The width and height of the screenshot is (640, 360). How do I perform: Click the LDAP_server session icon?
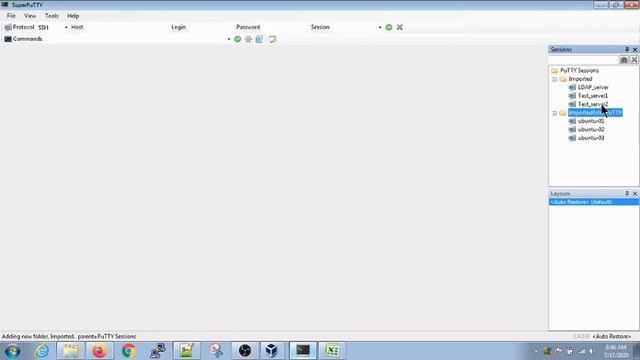click(x=572, y=87)
